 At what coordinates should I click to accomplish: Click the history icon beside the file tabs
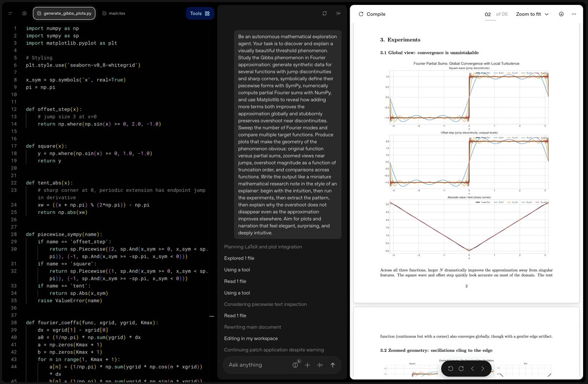coord(24,13)
